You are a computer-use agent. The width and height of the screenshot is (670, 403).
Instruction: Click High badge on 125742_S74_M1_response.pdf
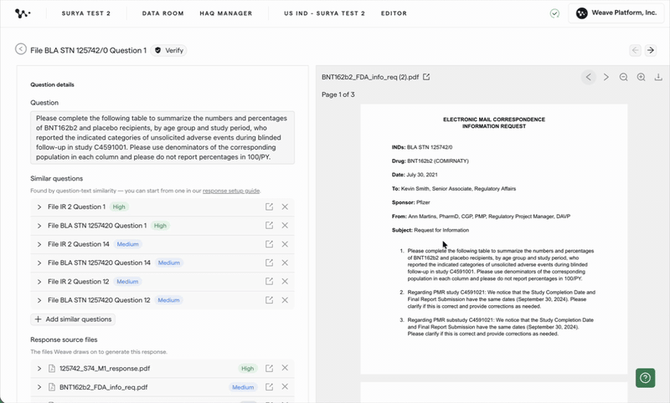(x=247, y=368)
